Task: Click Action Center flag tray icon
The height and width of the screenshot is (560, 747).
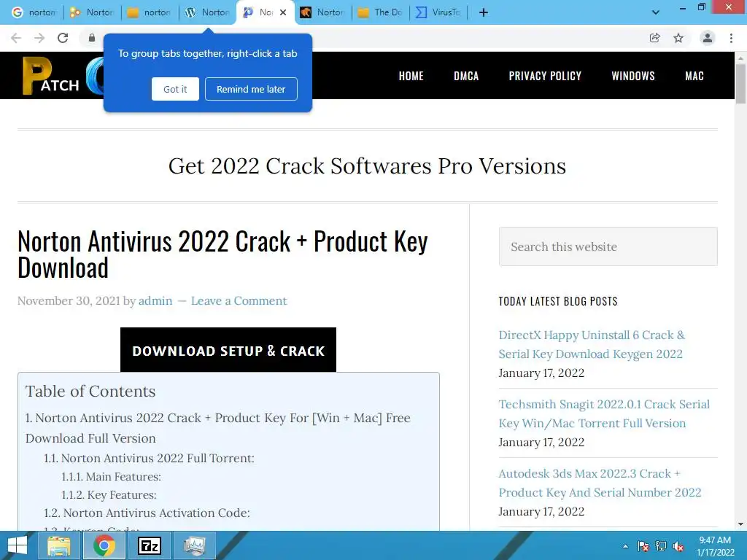Action: click(643, 546)
